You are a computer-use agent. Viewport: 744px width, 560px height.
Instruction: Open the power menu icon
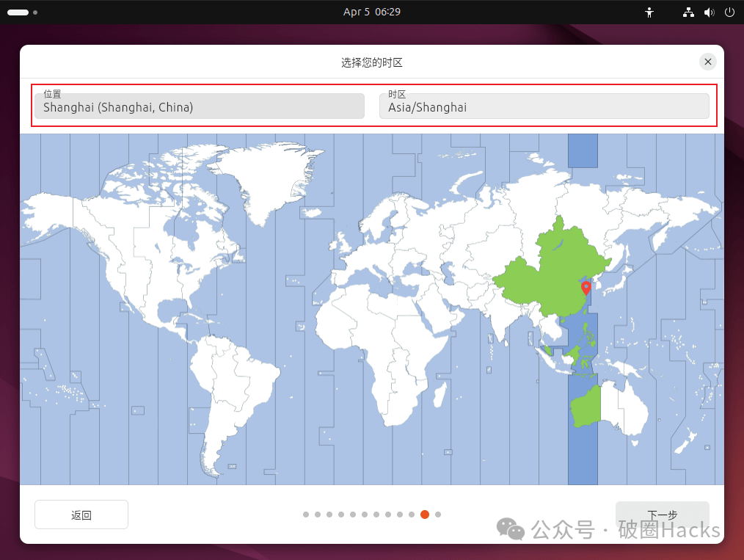click(729, 12)
